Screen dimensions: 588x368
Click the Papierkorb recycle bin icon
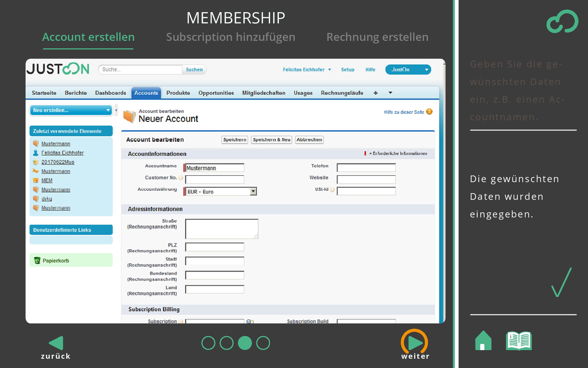(37, 260)
